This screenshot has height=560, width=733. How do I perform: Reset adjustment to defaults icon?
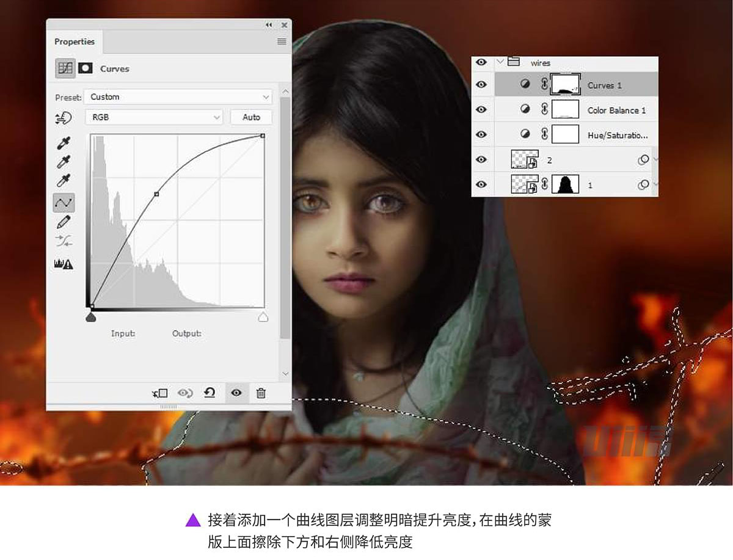210,393
